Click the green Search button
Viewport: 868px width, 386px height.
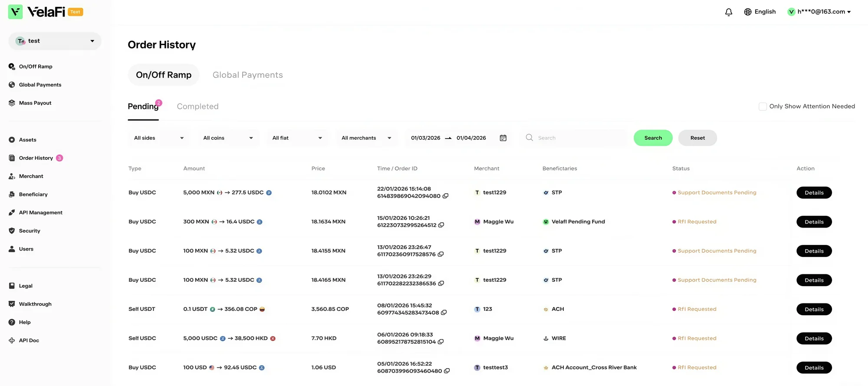653,138
